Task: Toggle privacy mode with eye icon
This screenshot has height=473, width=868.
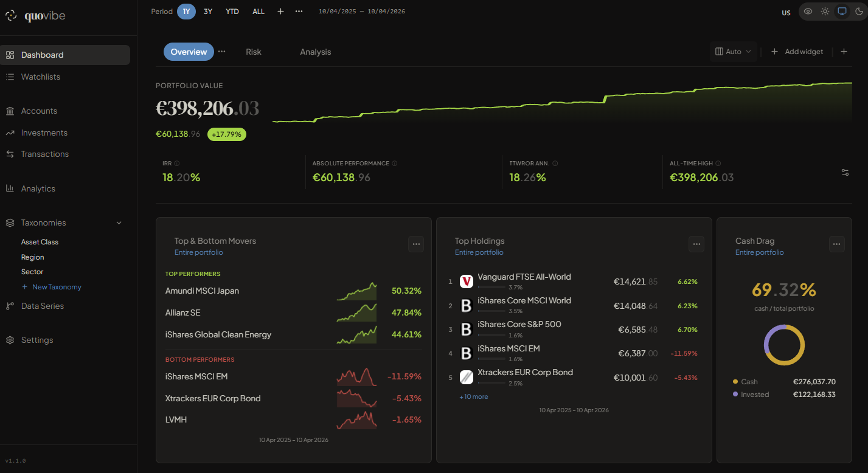Action: tap(808, 12)
